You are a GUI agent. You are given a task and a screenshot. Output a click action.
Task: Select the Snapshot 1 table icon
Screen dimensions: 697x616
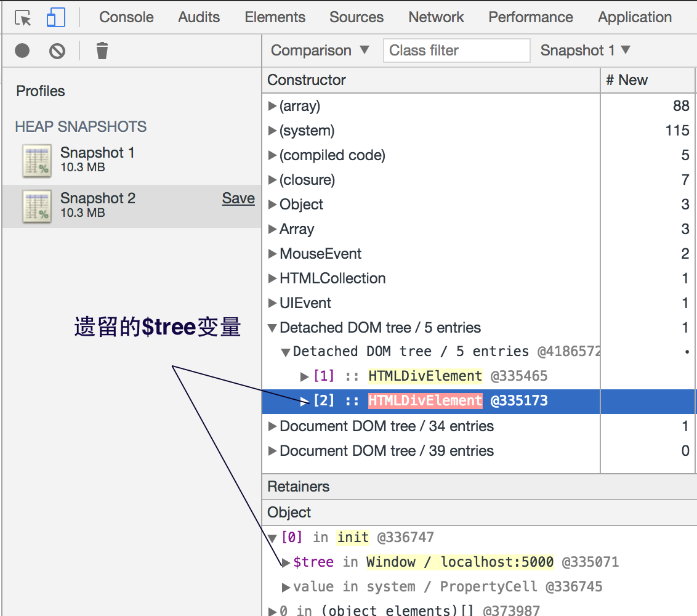point(38,161)
